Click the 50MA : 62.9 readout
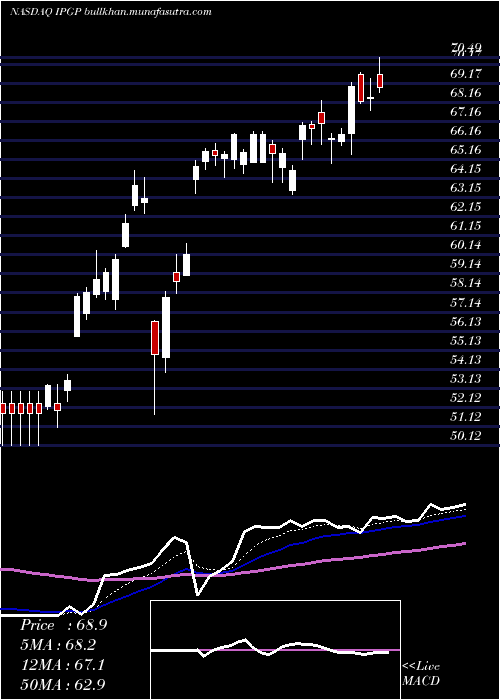The image size is (500, 700). point(63,684)
